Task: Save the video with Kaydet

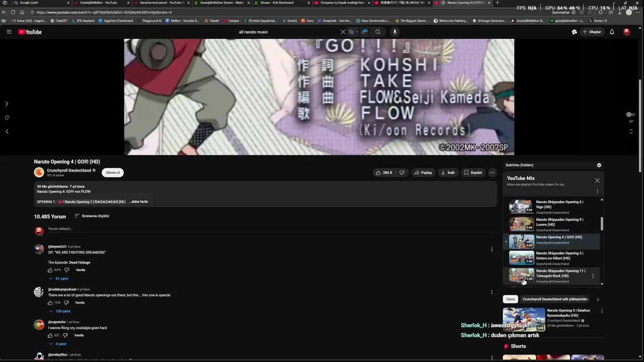Action: [x=473, y=172]
